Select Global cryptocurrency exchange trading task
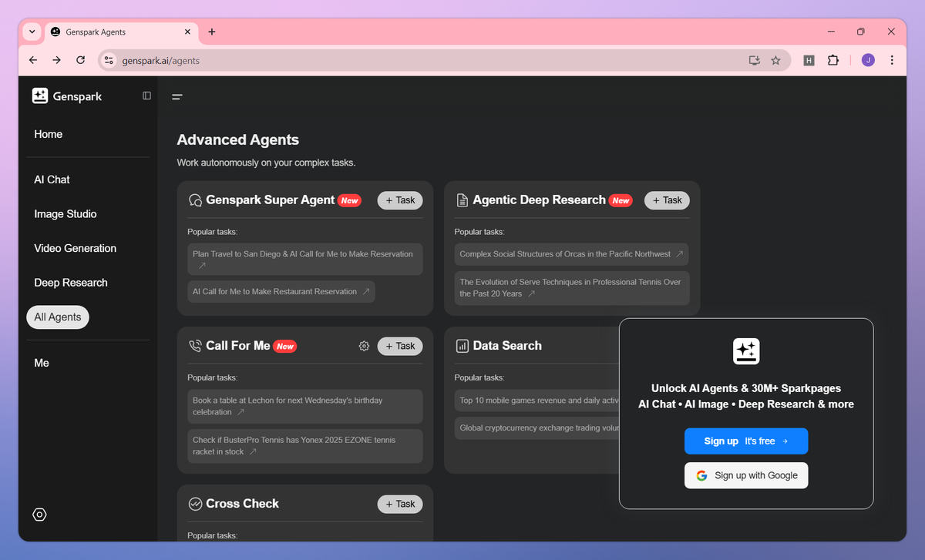Screen dimensions: 925x560 [x=537, y=428]
